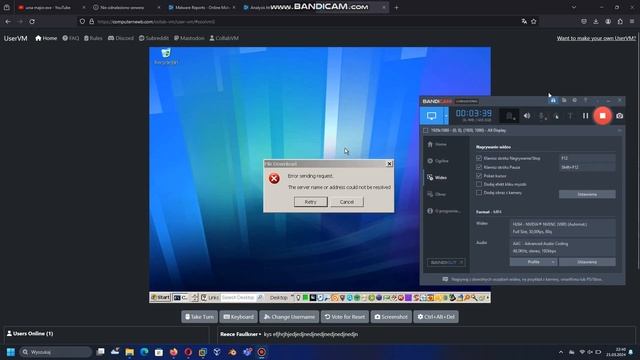This screenshot has height=360, width=640.
Task: Open the Windows Start menu on the host taskbar
Action: pyautogui.click(x=11, y=352)
